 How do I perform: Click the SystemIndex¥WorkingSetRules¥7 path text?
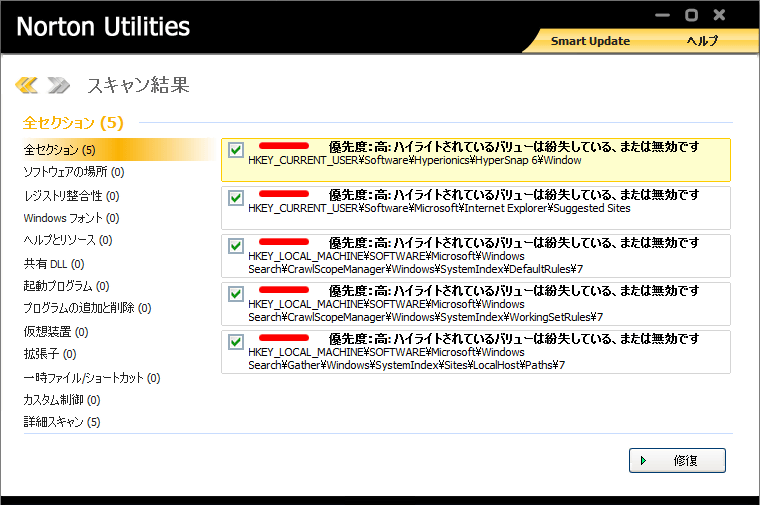426,311
